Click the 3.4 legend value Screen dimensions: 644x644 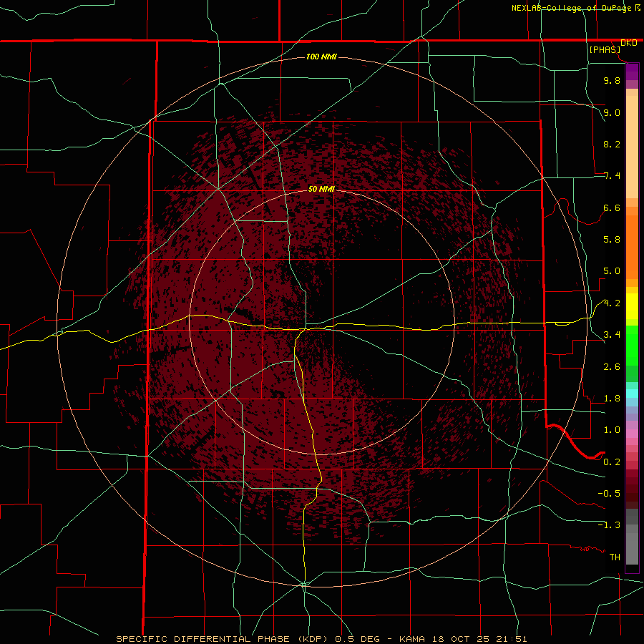pos(612,335)
